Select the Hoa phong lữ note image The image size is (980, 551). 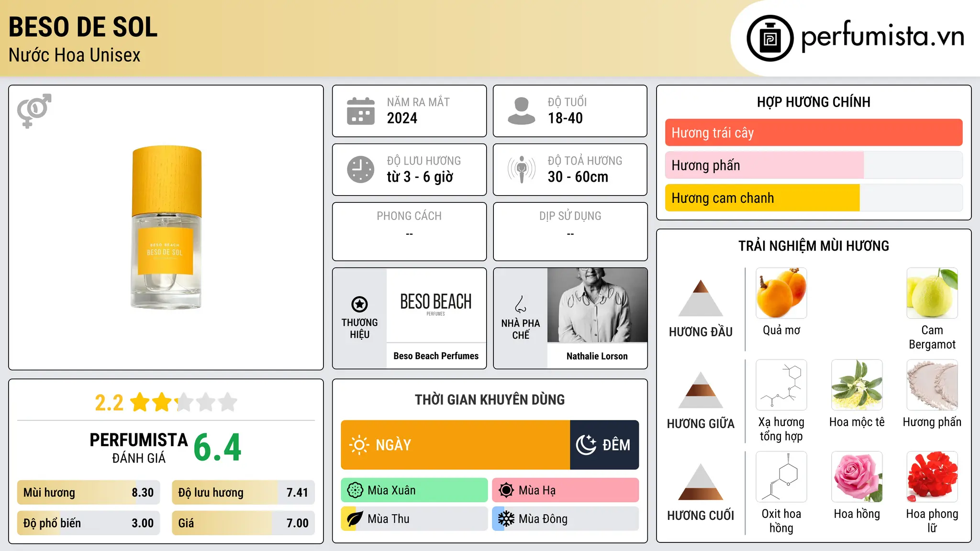(x=932, y=477)
